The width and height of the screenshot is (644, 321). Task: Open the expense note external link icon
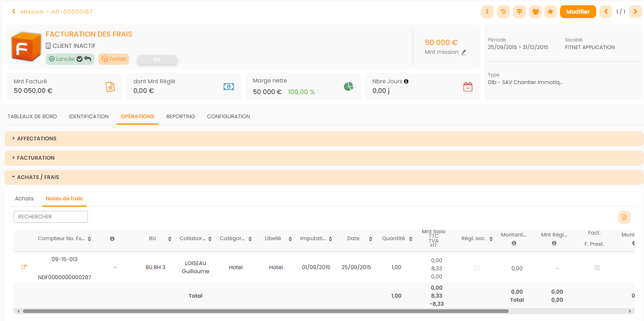pyautogui.click(x=24, y=267)
